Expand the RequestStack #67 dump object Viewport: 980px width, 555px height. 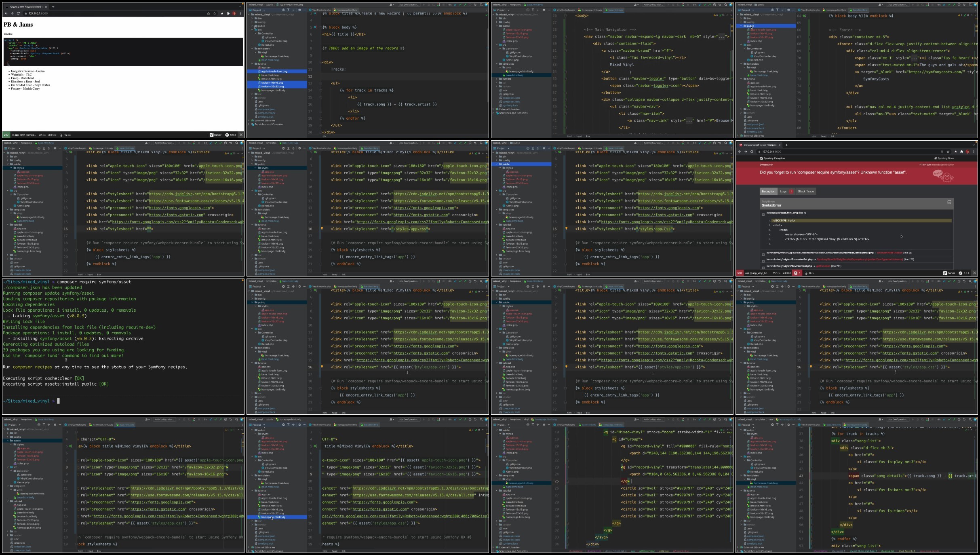[69, 53]
